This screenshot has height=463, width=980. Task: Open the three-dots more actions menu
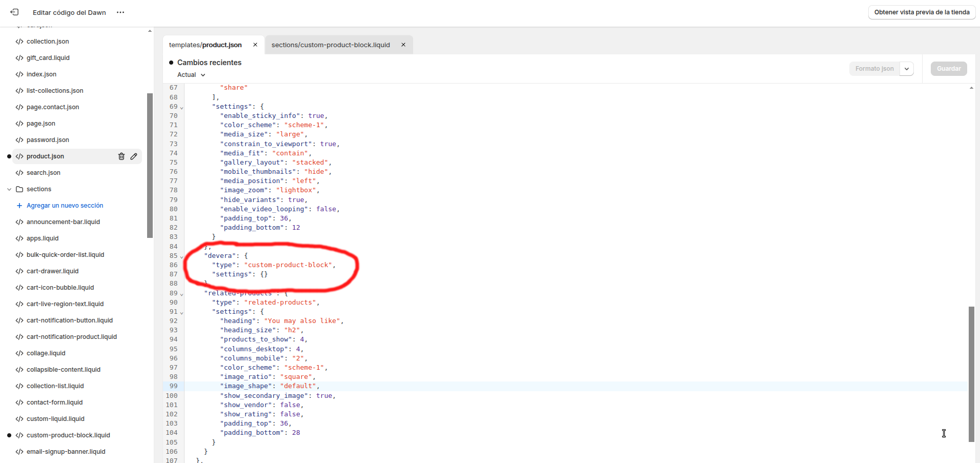[120, 12]
